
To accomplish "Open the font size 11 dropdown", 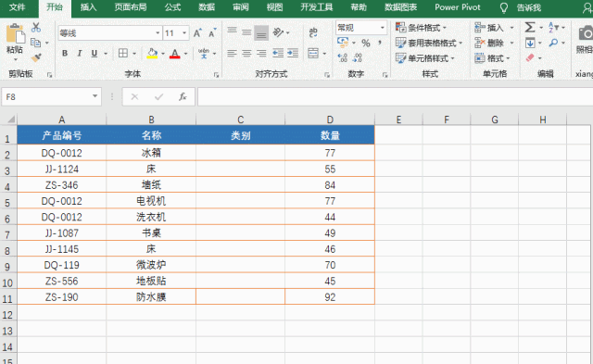I will 184,33.
